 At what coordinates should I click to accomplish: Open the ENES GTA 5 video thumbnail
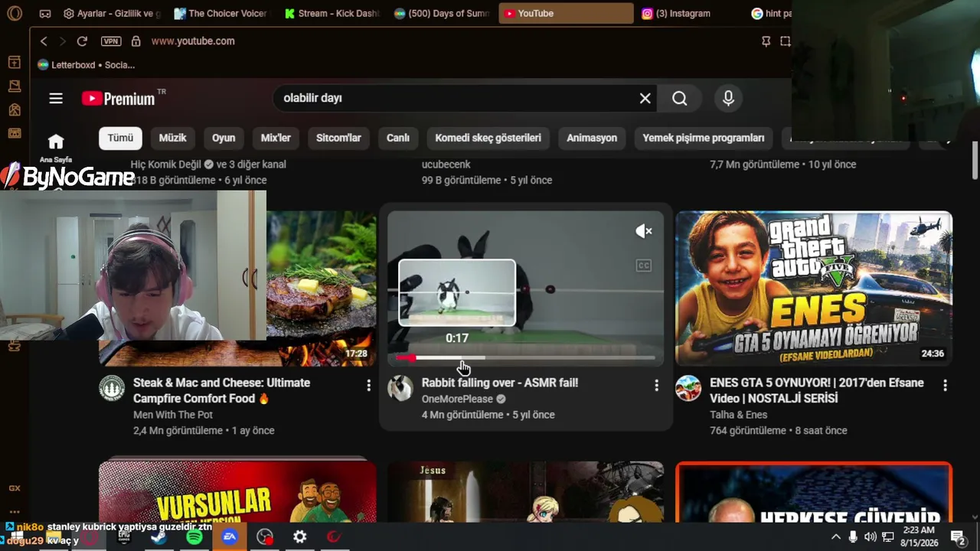click(x=814, y=289)
